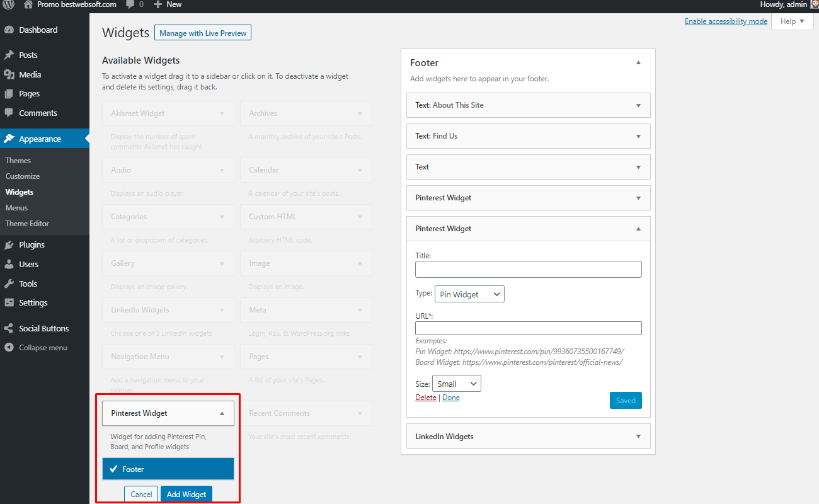Click the Title input field
This screenshot has height=504, width=819.
tap(529, 270)
